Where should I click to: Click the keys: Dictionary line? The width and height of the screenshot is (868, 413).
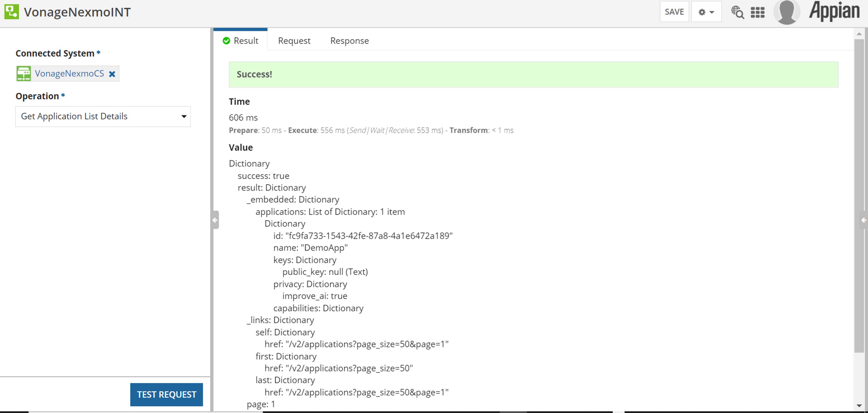[x=305, y=260]
